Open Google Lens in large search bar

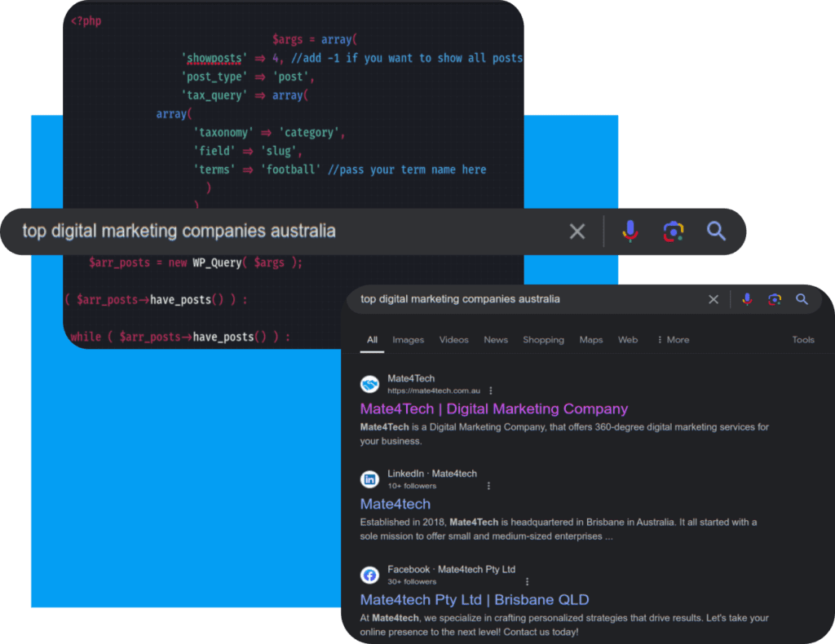point(673,232)
